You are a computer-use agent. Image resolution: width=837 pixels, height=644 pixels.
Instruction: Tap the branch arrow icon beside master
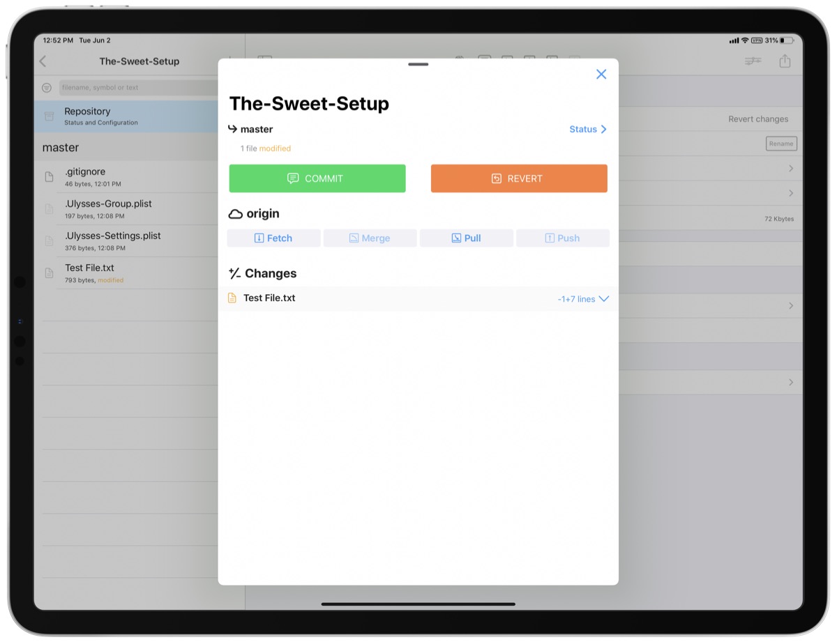(x=233, y=129)
